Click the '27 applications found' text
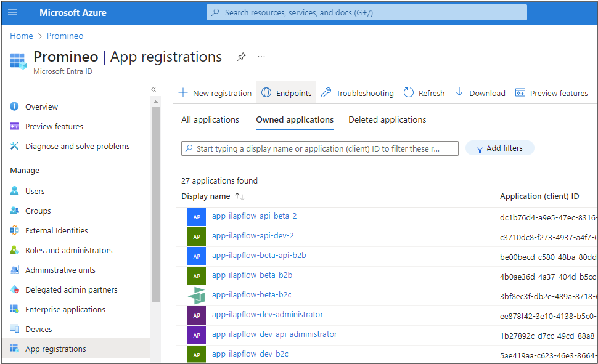The height and width of the screenshot is (364, 598). point(219,180)
